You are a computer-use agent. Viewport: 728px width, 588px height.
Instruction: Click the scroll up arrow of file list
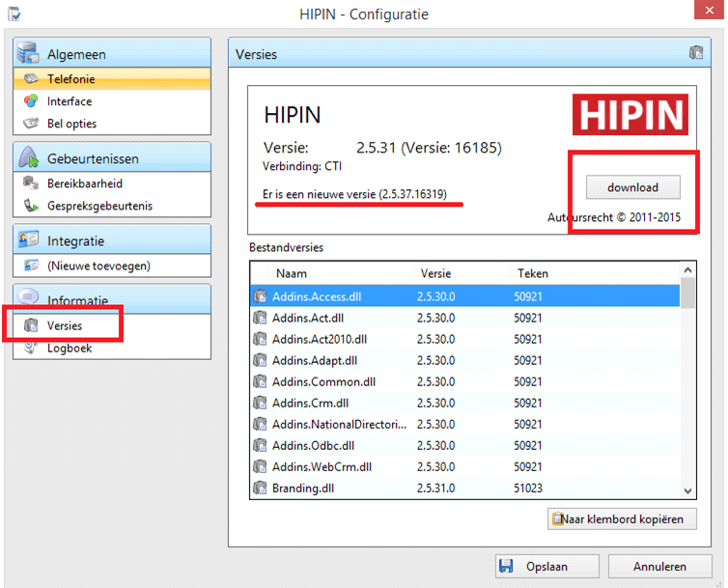coord(687,269)
